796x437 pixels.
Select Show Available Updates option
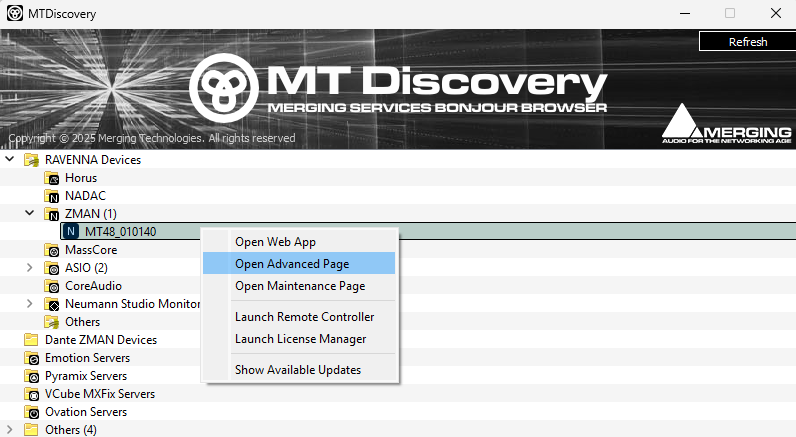click(297, 370)
